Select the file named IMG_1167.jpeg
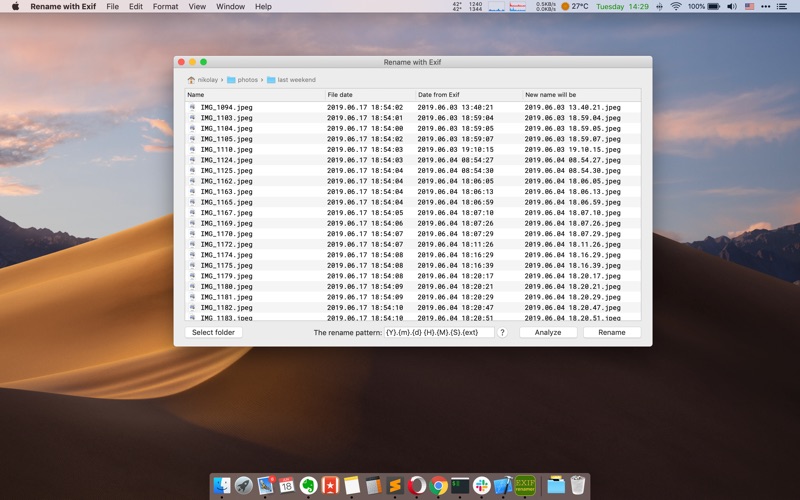 (x=226, y=213)
